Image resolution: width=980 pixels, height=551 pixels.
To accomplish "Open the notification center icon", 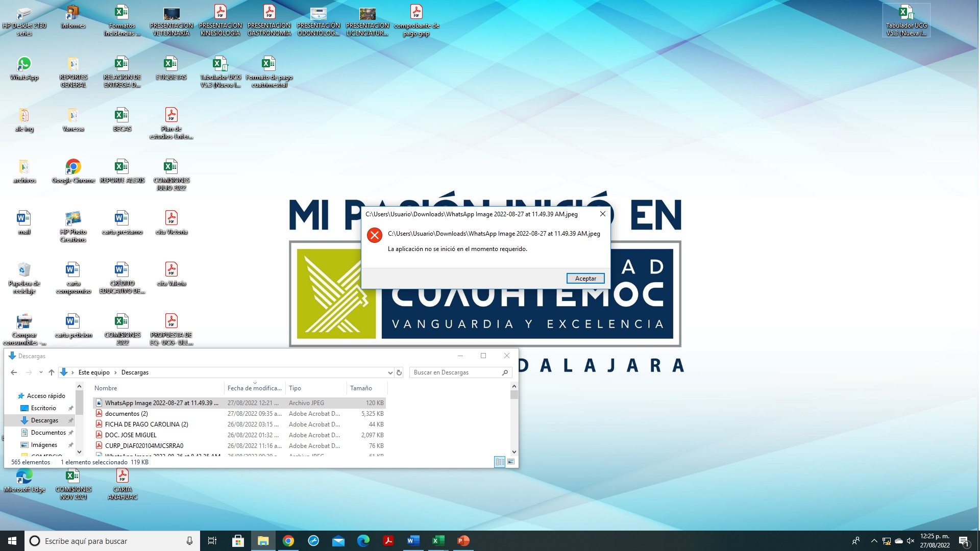I will [x=964, y=541].
